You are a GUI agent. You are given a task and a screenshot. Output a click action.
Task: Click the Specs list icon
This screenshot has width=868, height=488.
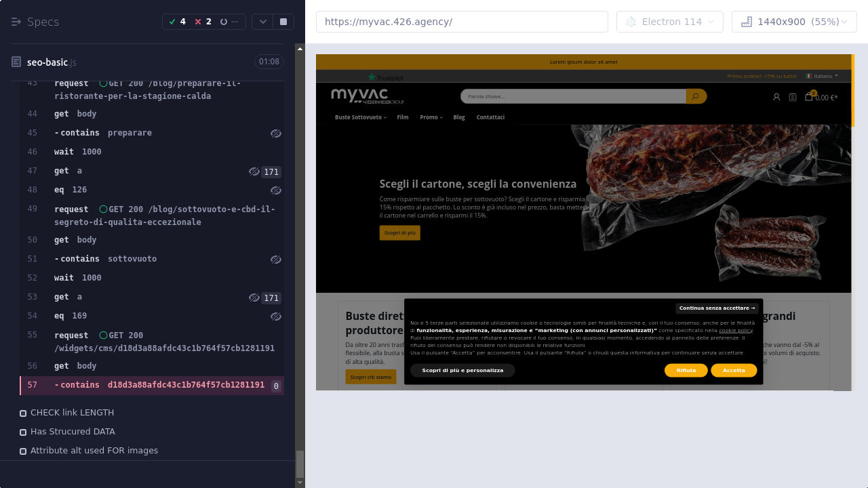coord(16,22)
